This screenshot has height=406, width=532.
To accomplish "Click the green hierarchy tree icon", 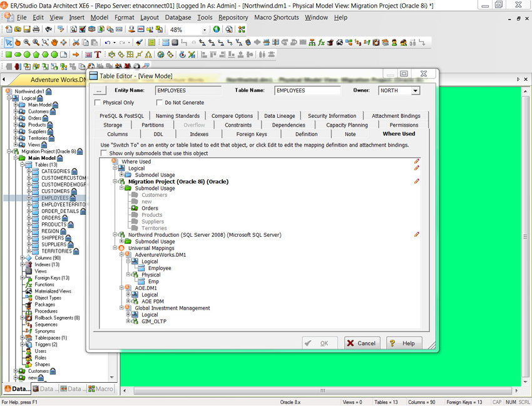I will pyautogui.click(x=312, y=43).
